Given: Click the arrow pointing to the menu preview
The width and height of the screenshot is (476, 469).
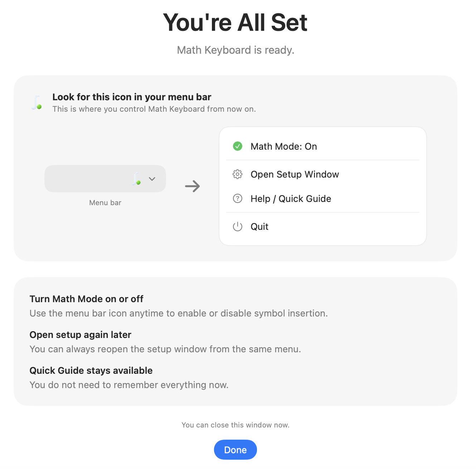Looking at the screenshot, I should click(x=193, y=186).
